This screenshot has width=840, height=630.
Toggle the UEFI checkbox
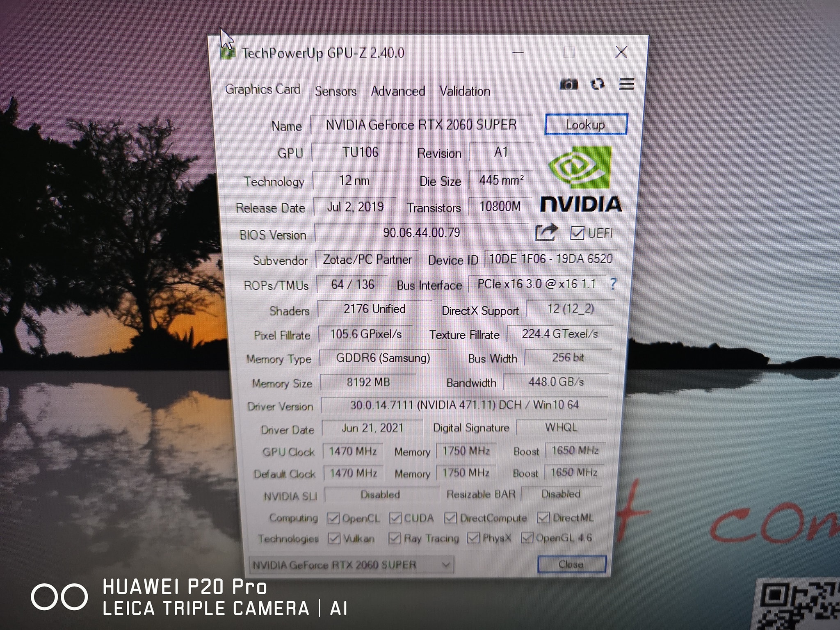tap(577, 233)
